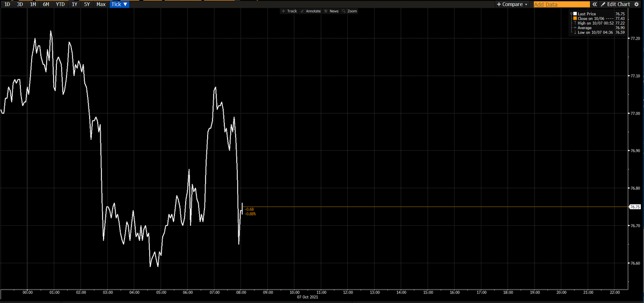Choose the 1Y range tab

[x=75, y=4]
